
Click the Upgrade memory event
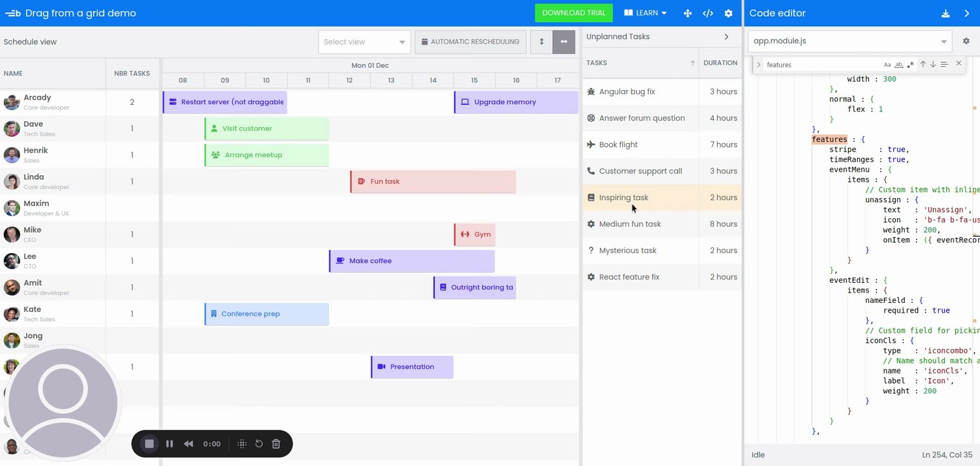tap(516, 102)
